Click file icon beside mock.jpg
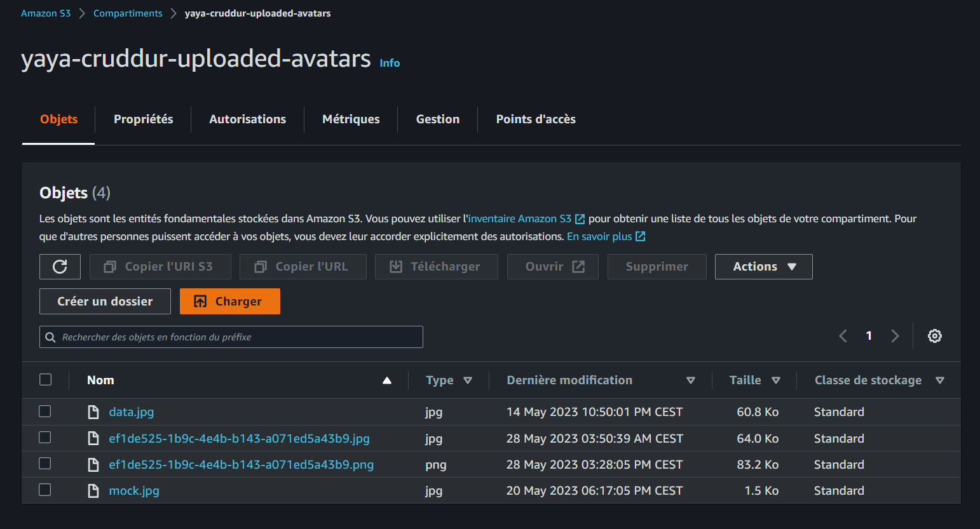 (93, 491)
